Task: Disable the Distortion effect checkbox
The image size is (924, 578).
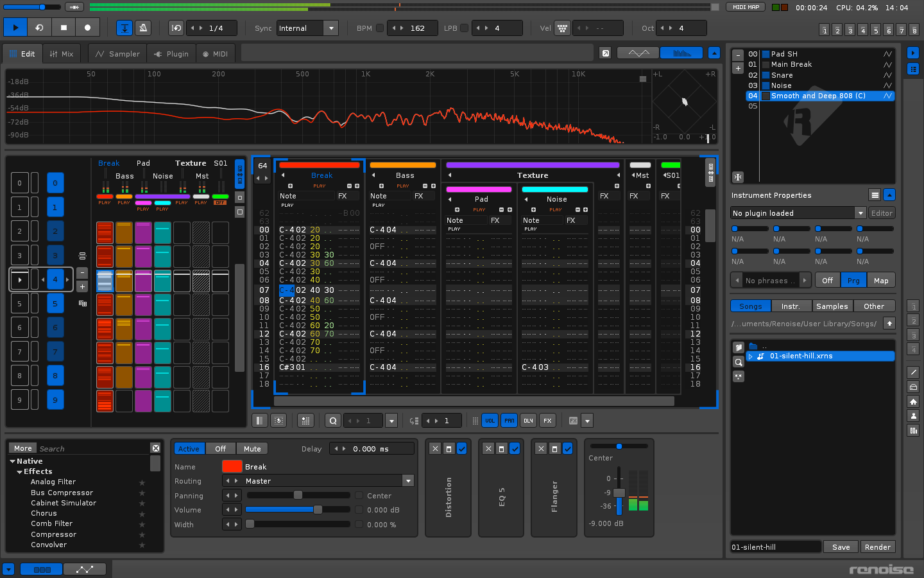Action: 462,448
